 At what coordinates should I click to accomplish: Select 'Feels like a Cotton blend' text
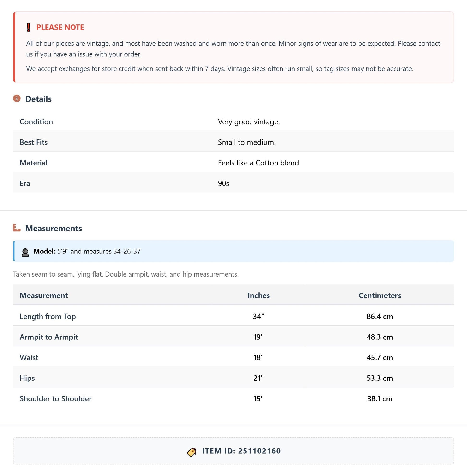[258, 163]
